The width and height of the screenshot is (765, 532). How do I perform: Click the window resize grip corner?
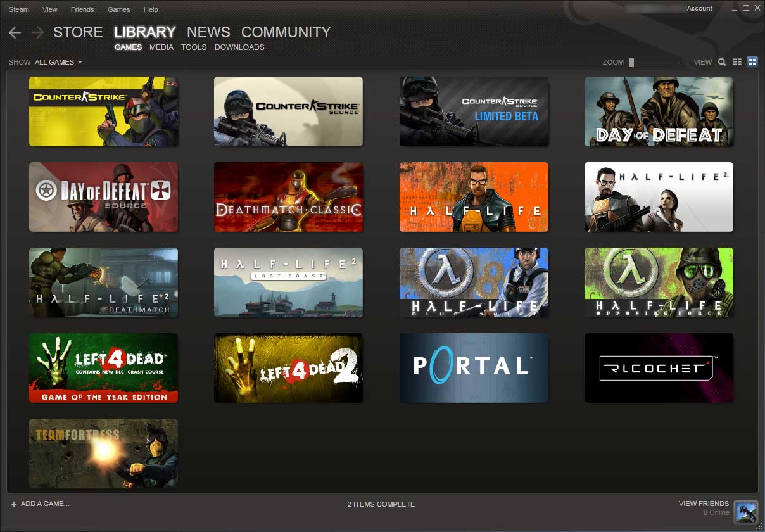pyautogui.click(x=759, y=527)
